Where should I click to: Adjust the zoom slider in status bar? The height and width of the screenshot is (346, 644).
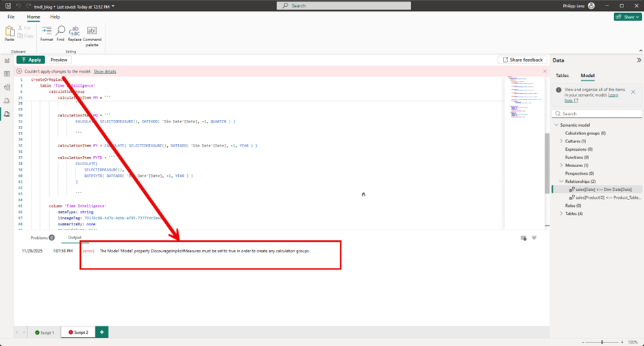[x=602, y=341]
